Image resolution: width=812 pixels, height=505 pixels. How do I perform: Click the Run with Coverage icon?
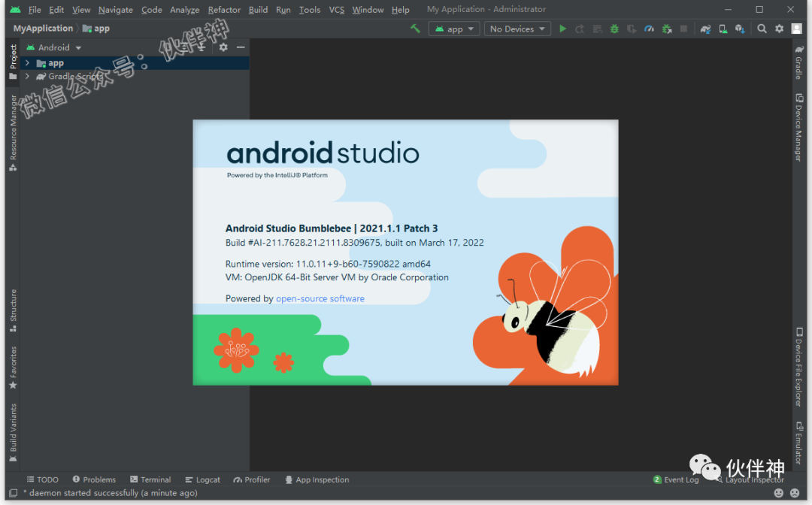pos(632,29)
